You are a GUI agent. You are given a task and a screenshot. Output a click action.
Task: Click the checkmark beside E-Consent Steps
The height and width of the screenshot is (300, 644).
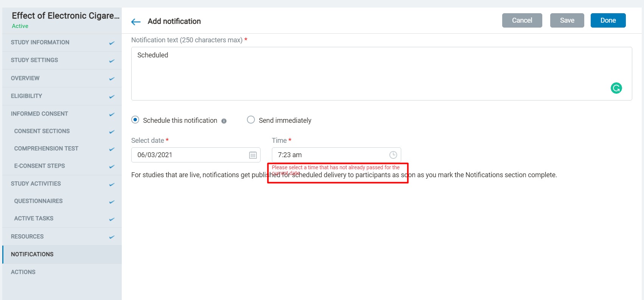point(112,167)
